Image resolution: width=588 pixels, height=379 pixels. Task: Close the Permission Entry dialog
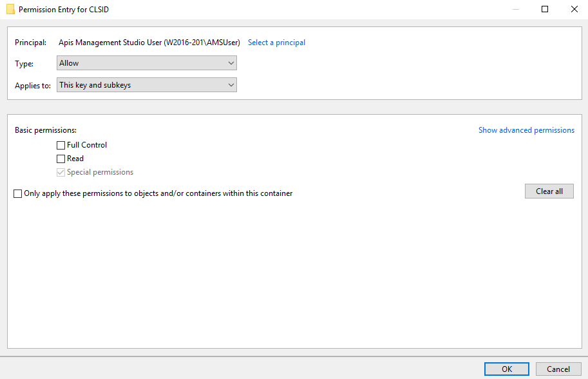click(x=574, y=10)
